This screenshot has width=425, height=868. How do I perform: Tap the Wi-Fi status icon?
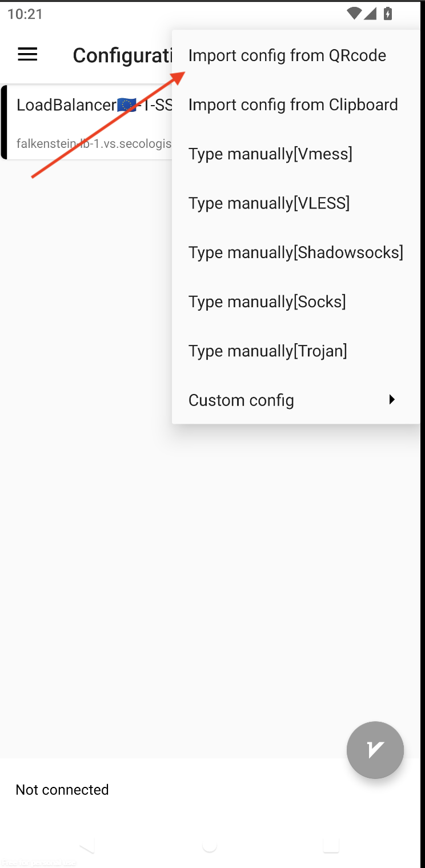354,13
